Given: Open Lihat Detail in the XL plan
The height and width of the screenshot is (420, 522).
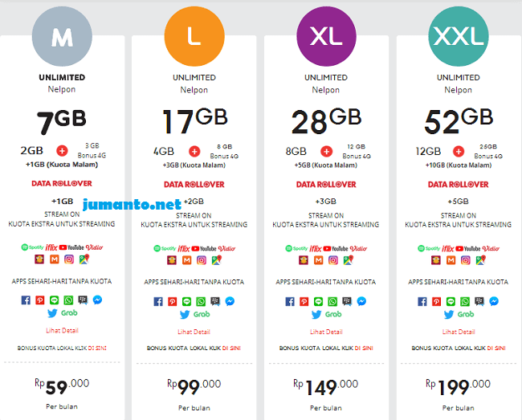Looking at the screenshot, I should pos(326,332).
